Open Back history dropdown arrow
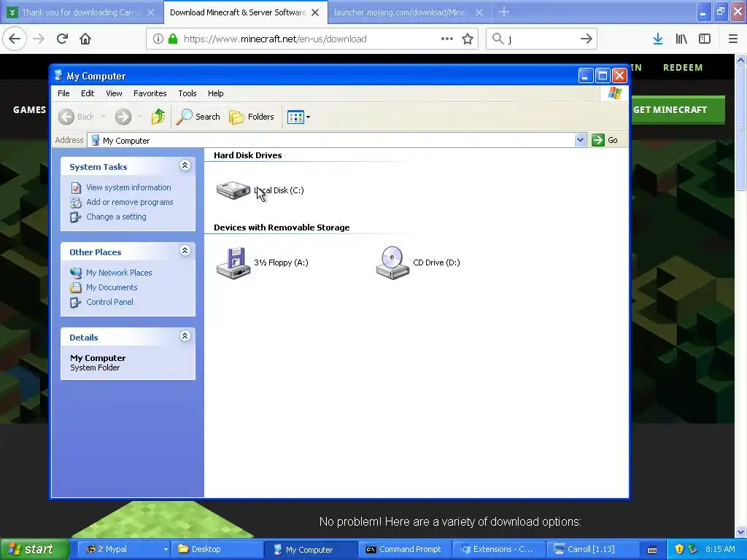This screenshot has height=560, width=747. (104, 117)
